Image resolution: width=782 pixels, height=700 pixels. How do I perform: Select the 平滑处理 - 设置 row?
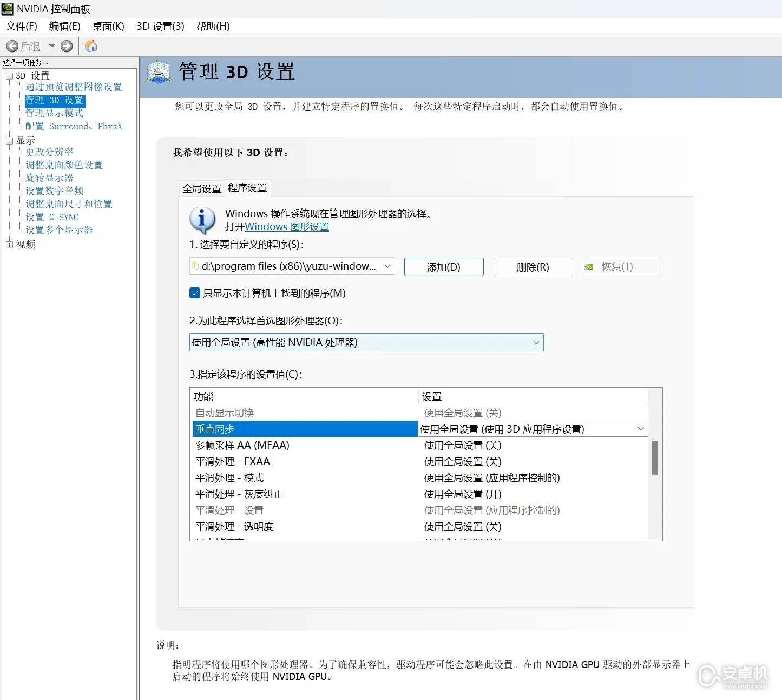click(420, 510)
